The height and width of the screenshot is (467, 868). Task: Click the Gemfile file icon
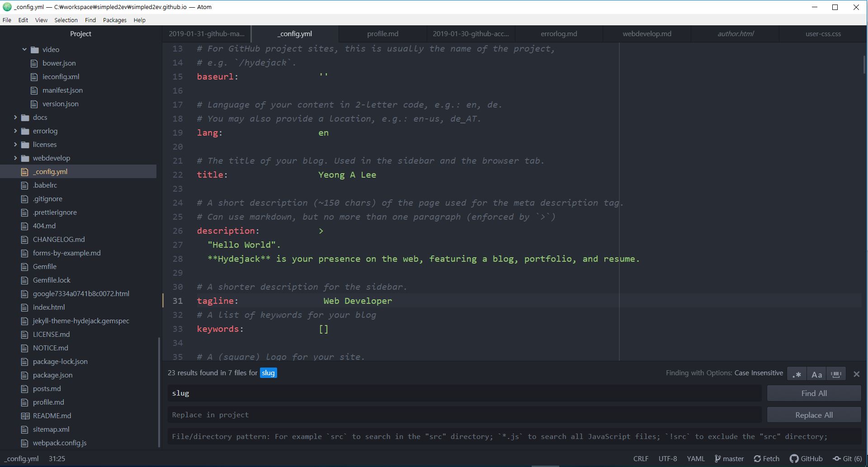[24, 267]
